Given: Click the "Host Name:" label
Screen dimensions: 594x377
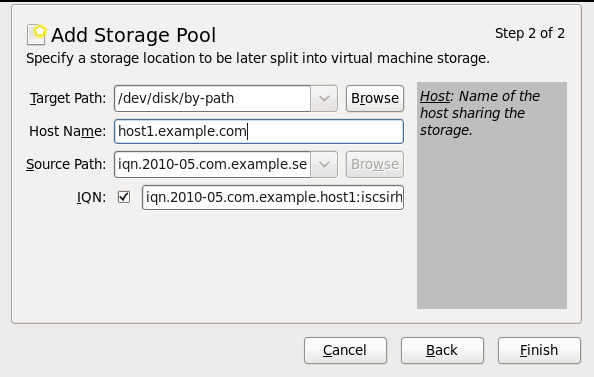Looking at the screenshot, I should pyautogui.click(x=67, y=131).
